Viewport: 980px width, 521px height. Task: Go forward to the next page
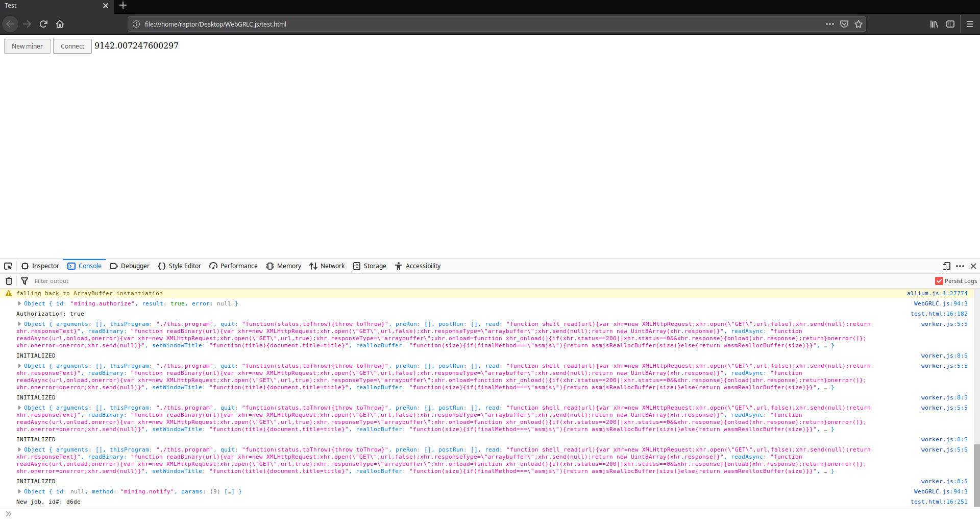pos(27,24)
